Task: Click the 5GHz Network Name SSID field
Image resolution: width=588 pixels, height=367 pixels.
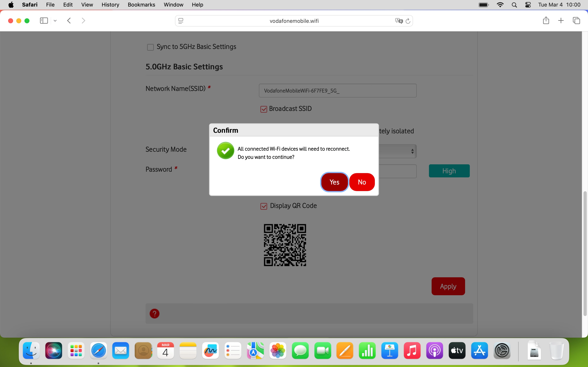Action: pyautogui.click(x=337, y=91)
